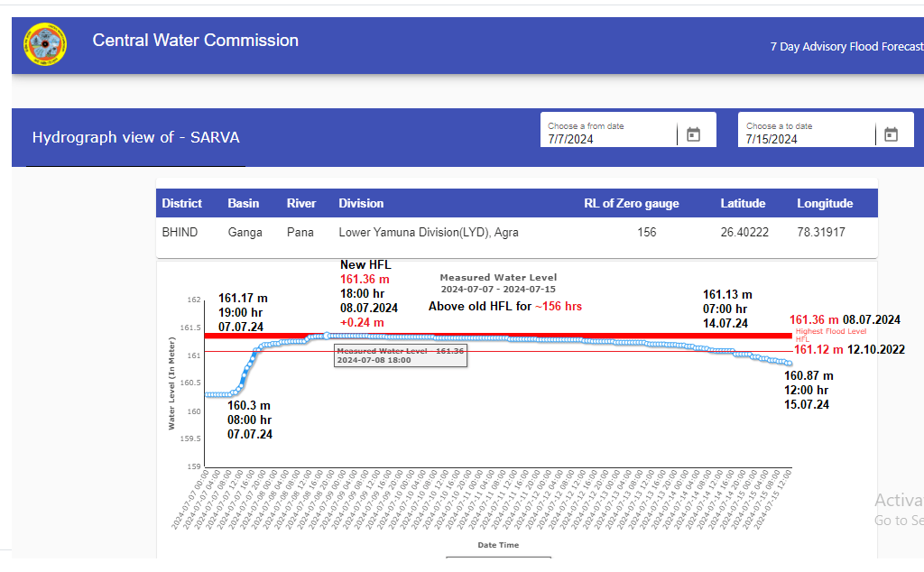Click the Hydrograph view of - SARVA heading
The image size is (924, 572).
135,138
